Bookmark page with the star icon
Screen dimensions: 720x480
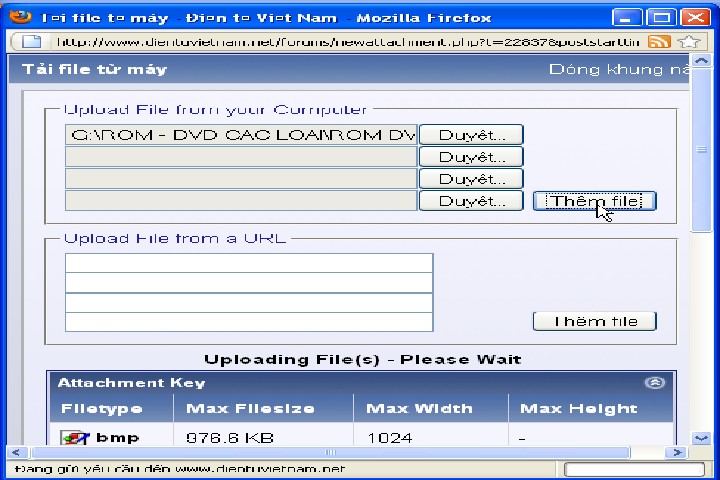coord(688,42)
